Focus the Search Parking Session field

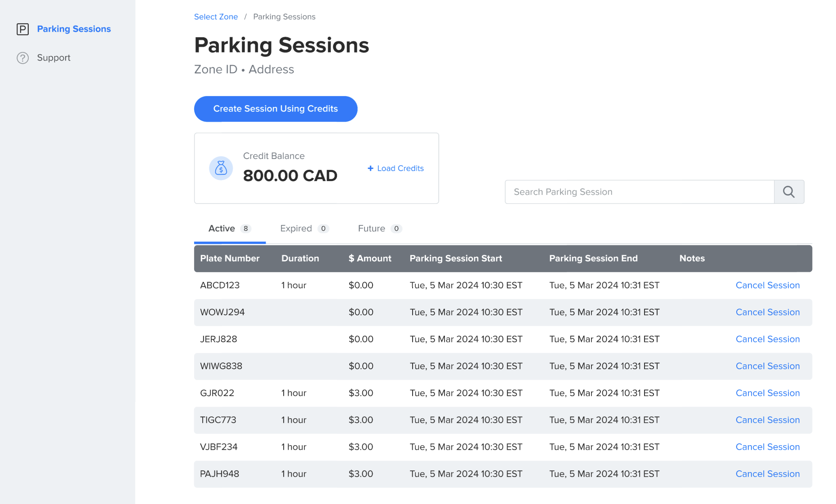(639, 192)
